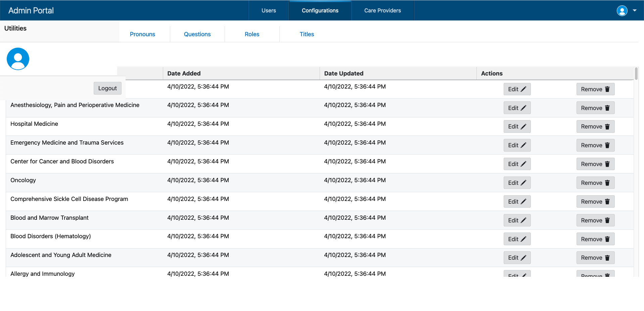Edit the Emergency Medicine and Trauma Services entry
644x311 pixels.
[517, 145]
